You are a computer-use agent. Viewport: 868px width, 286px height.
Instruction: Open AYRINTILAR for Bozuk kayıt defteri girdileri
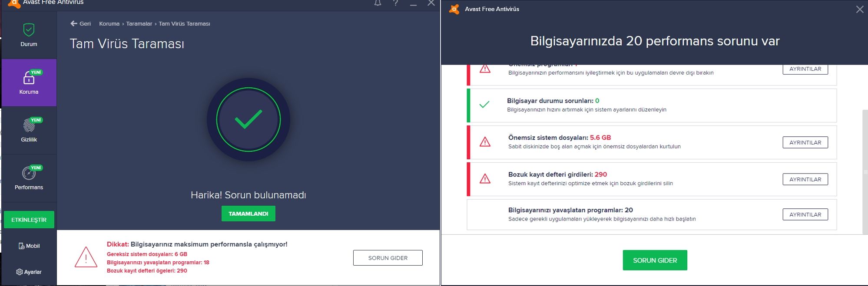[805, 179]
